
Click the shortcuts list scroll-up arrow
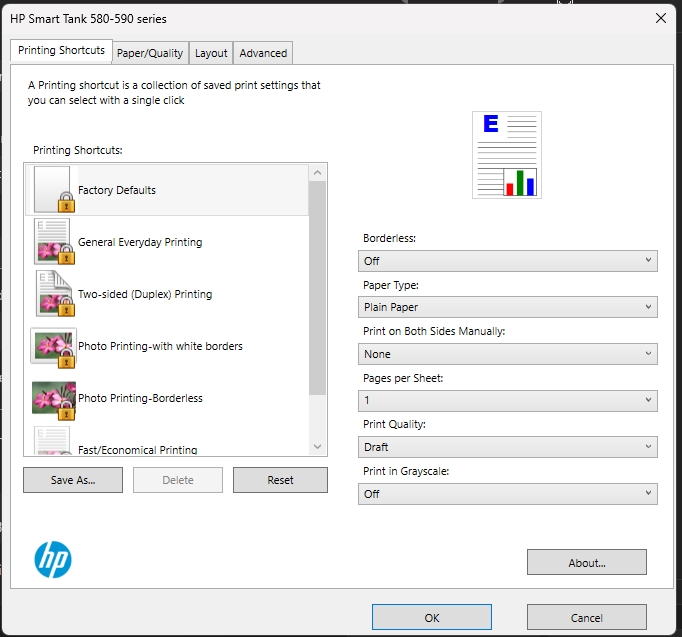pos(318,173)
